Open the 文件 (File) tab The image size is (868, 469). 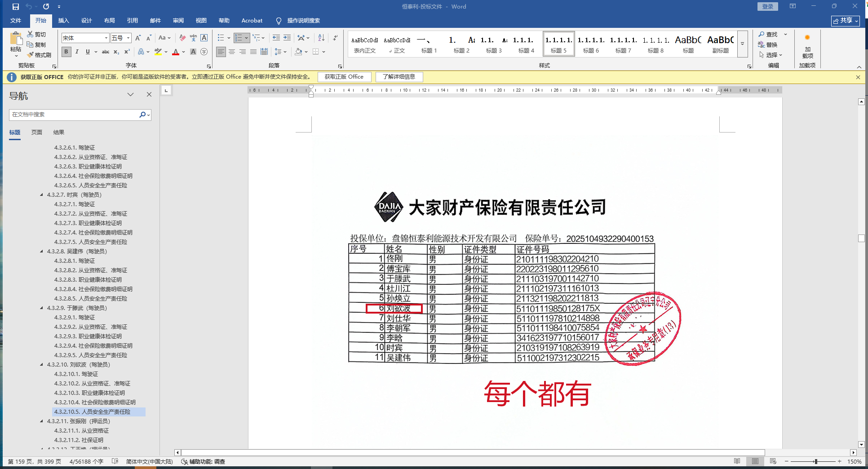click(16, 21)
